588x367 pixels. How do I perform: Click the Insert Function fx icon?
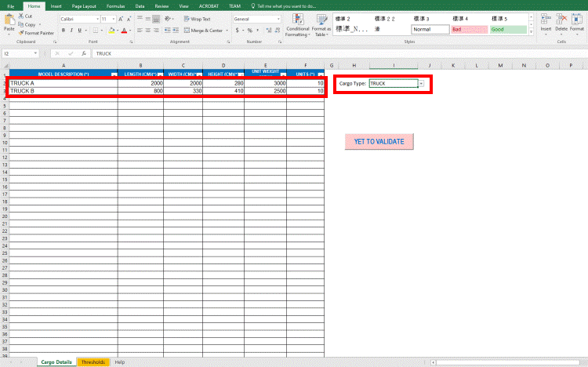click(84, 53)
